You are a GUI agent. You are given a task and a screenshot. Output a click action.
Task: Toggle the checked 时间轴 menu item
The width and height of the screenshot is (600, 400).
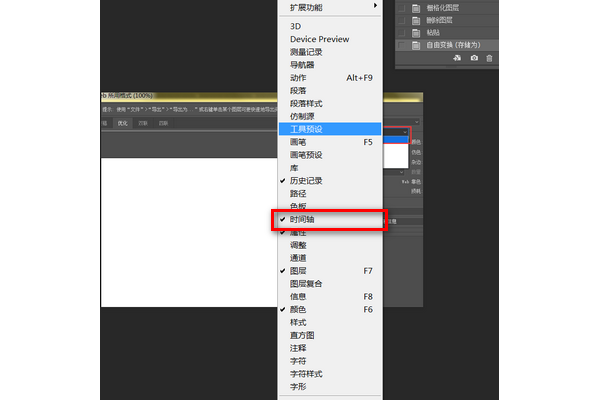click(330, 219)
